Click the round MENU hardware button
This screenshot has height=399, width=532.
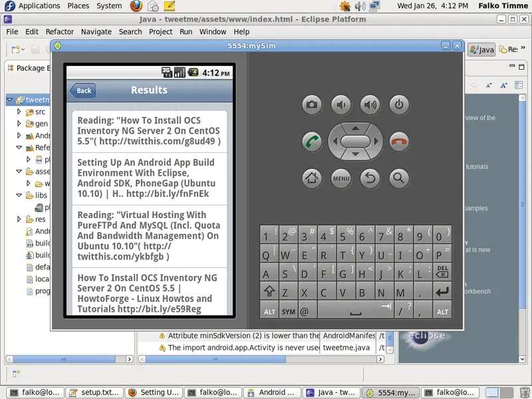point(341,178)
